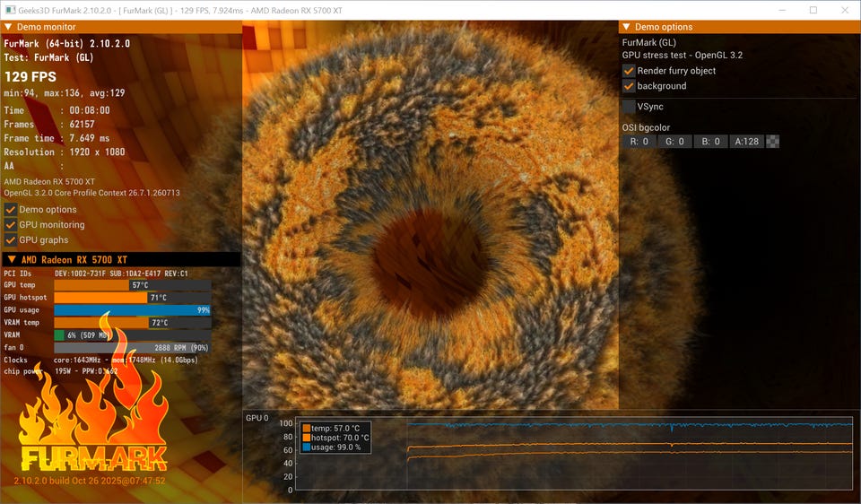Collapse the Demo options panel triangle
This screenshot has width=861, height=504.
627,27
